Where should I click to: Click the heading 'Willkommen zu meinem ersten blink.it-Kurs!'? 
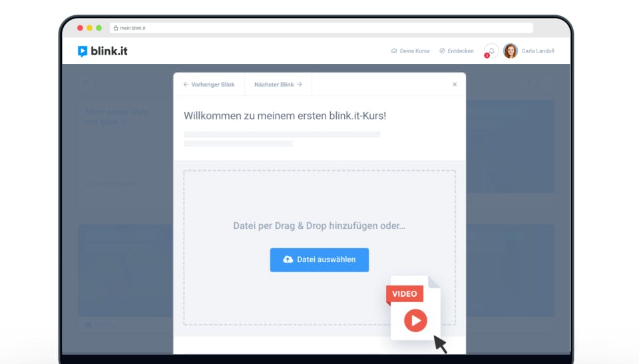pos(285,116)
